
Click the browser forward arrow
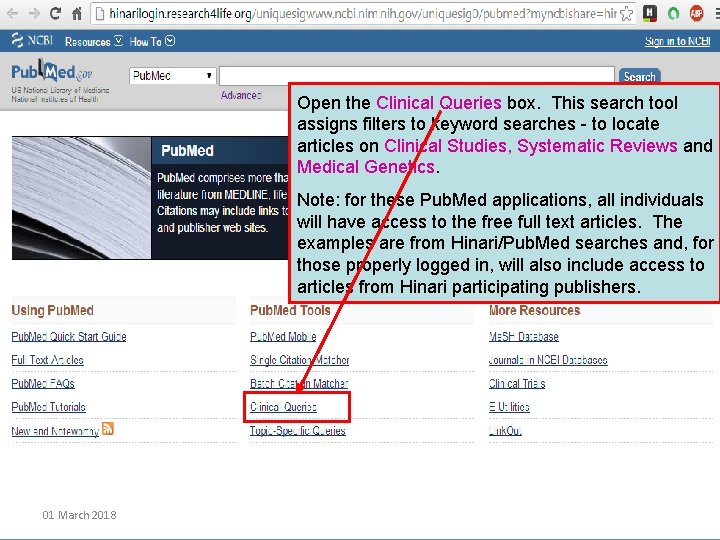pos(34,14)
